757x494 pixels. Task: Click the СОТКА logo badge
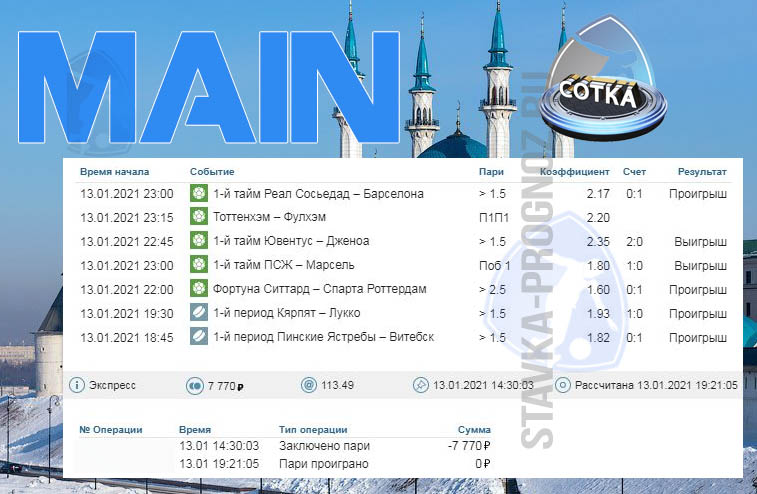(x=603, y=80)
